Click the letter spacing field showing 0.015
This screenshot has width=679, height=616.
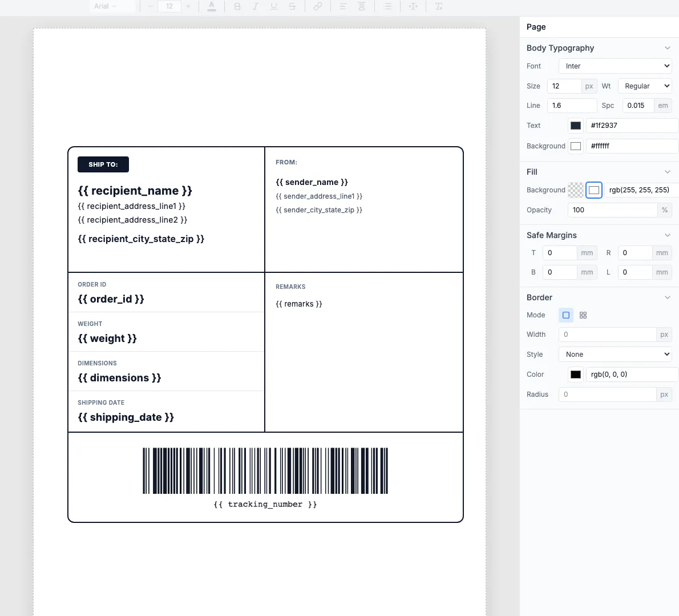638,105
